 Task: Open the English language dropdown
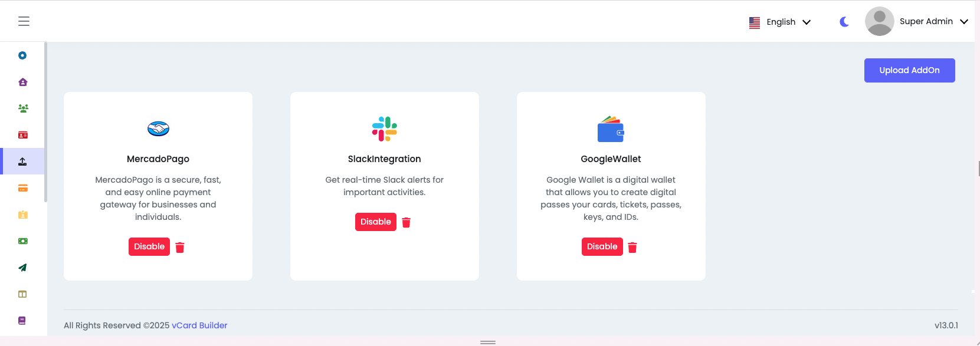coord(779,22)
